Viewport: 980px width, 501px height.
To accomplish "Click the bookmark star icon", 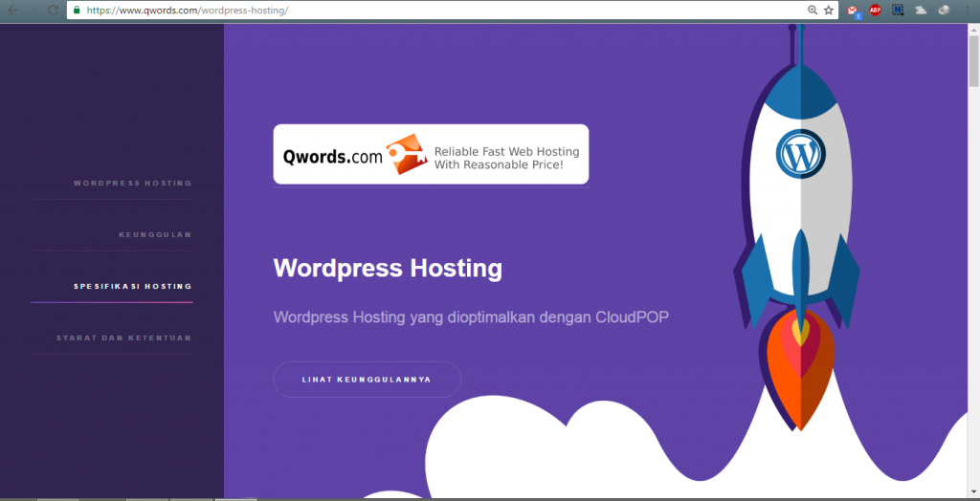I will (x=829, y=11).
